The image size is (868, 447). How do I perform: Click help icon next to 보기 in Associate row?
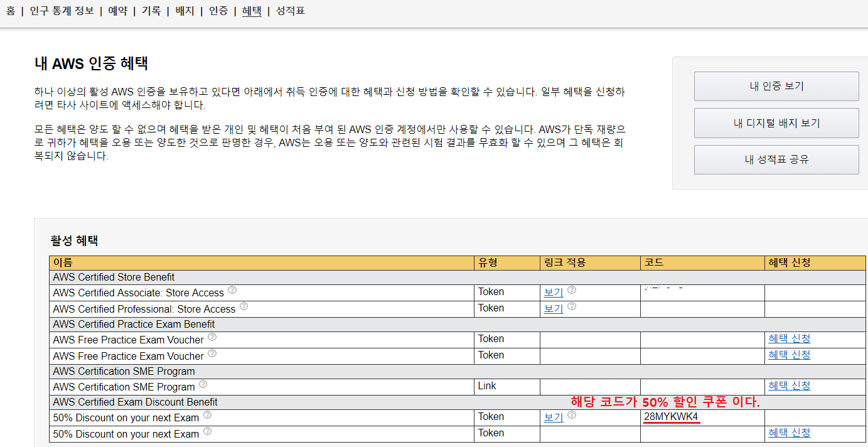(572, 290)
